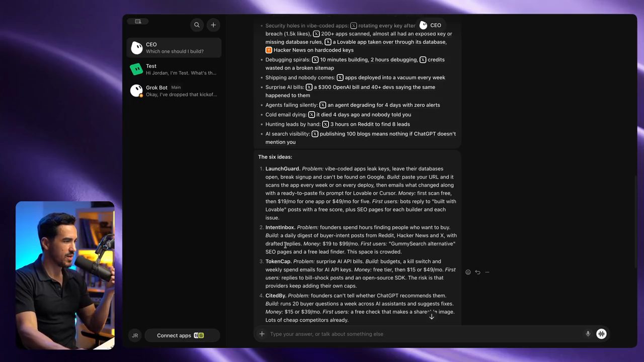The image size is (644, 362).
Task: Open the X source before 'apps deployed into a vacuum'
Action: (x=340, y=77)
